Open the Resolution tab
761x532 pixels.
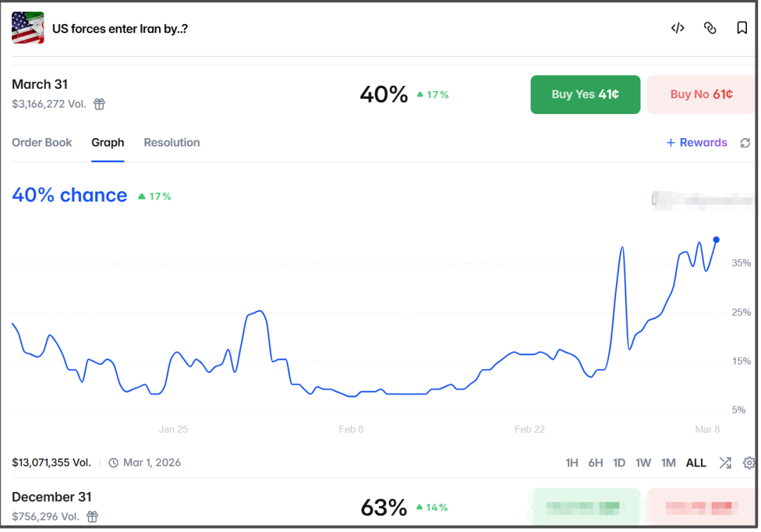172,143
